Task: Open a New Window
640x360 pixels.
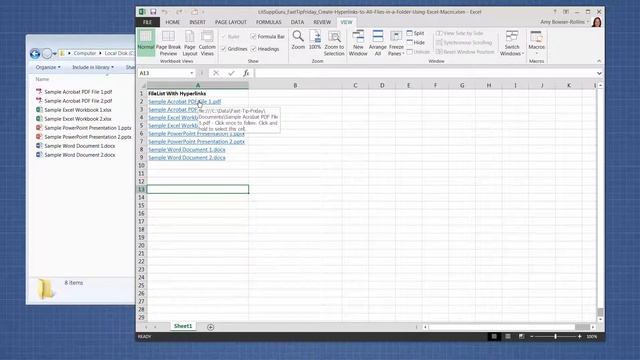Action: [358, 42]
